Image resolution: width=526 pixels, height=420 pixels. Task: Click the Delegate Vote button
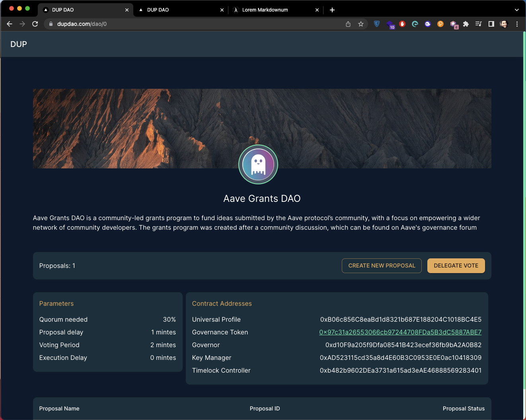[x=456, y=266]
